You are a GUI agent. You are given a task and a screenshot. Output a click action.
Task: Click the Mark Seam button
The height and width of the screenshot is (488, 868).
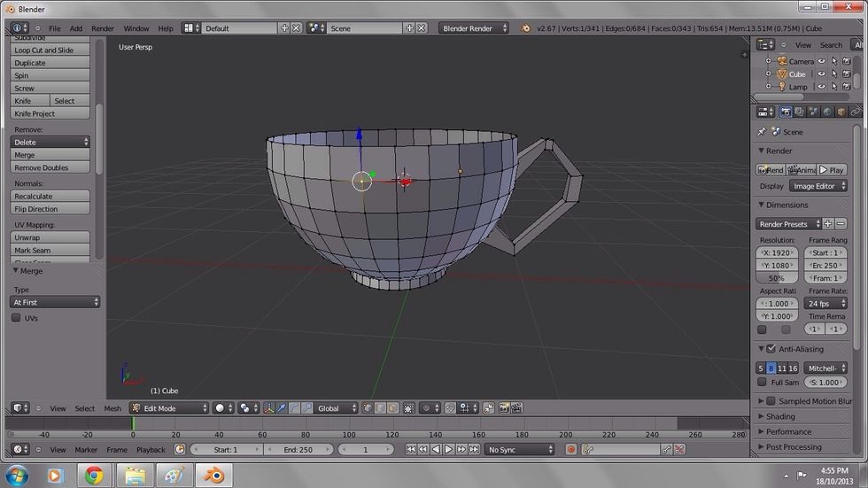(50, 250)
